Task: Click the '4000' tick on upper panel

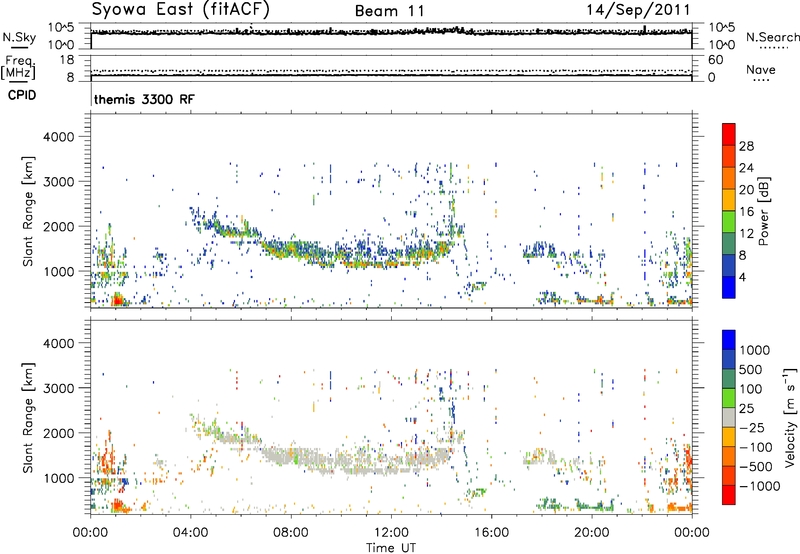Action: (x=59, y=137)
